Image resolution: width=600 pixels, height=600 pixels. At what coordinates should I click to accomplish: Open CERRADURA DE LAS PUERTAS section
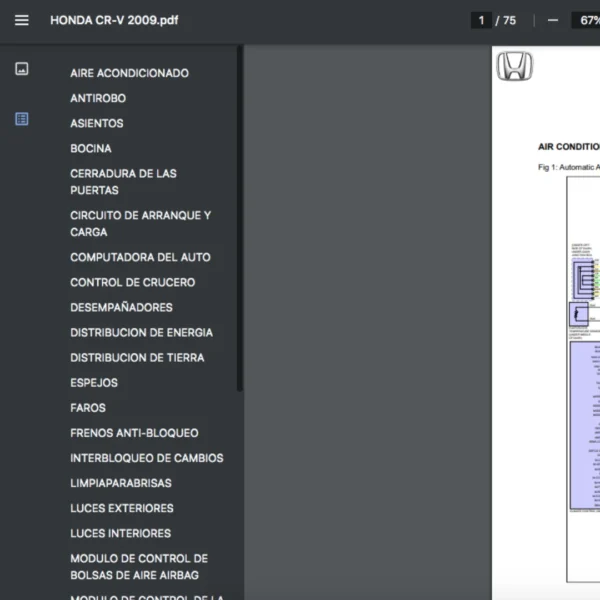point(123,181)
